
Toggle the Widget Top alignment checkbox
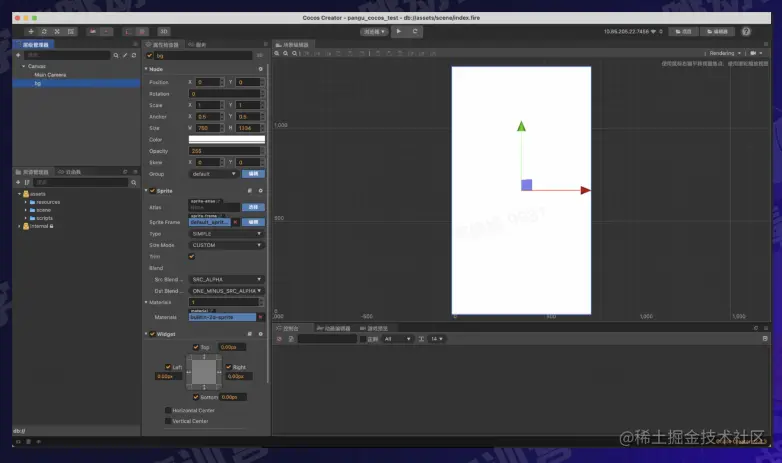click(196, 347)
